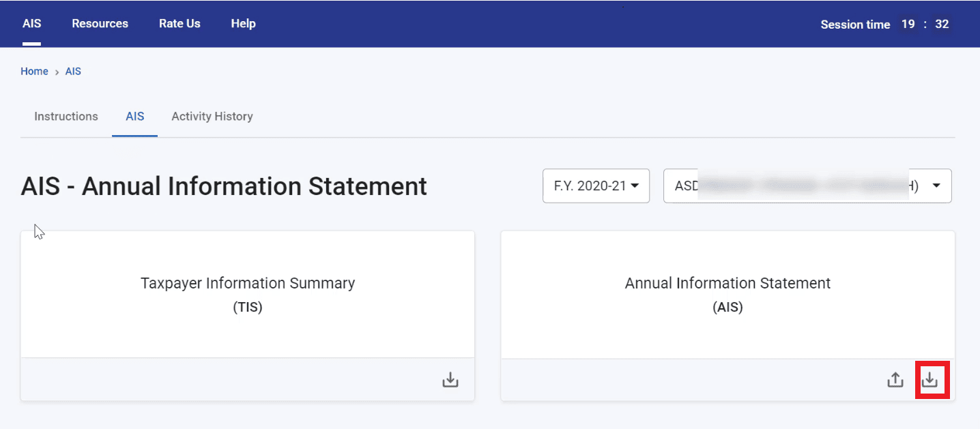Click the "AIS - Annual Information Statement" page heading

224,186
